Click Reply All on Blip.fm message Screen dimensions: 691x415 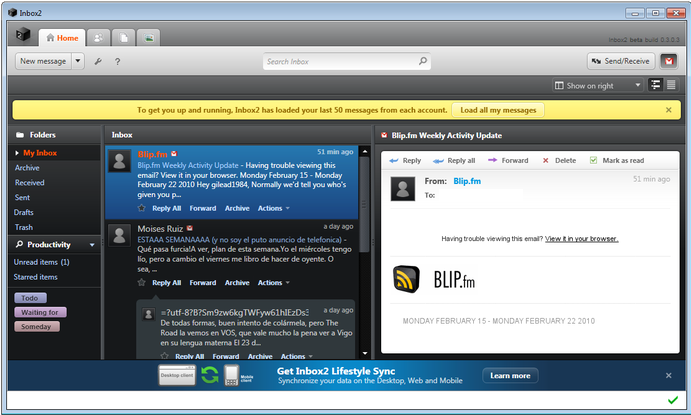click(167, 208)
